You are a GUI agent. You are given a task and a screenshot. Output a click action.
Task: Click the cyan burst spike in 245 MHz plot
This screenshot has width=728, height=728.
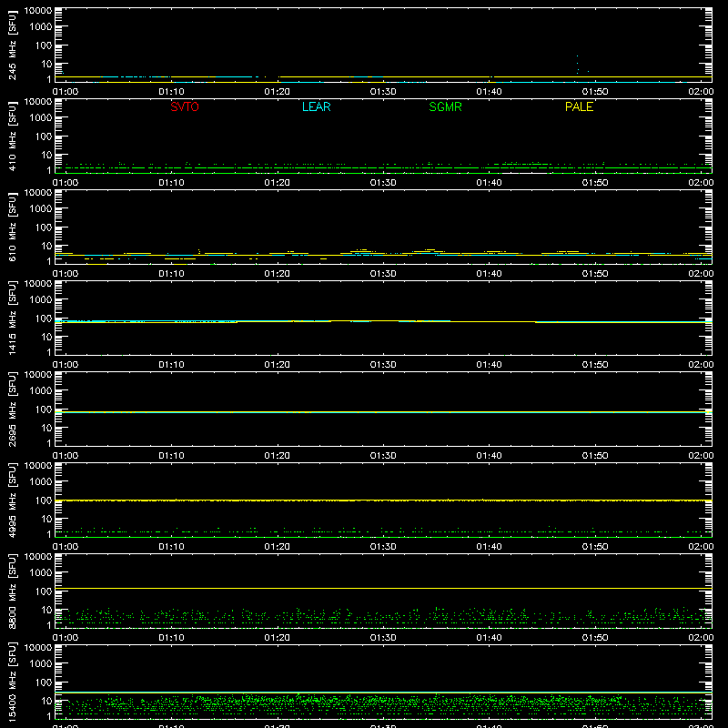click(578, 65)
